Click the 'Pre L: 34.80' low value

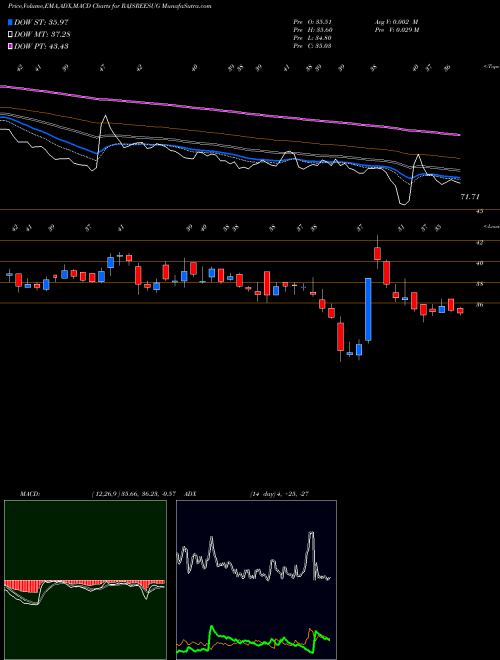[x=312, y=38]
